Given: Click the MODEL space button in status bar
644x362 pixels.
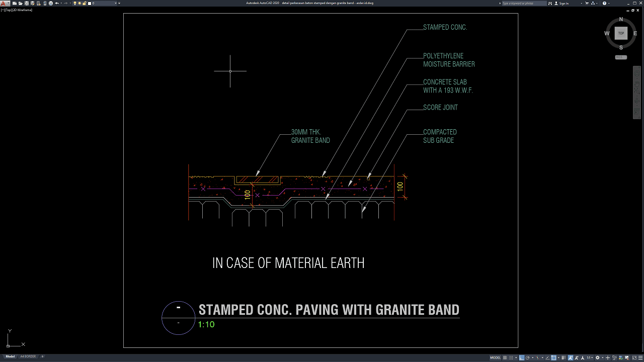Looking at the screenshot, I should (x=495, y=358).
